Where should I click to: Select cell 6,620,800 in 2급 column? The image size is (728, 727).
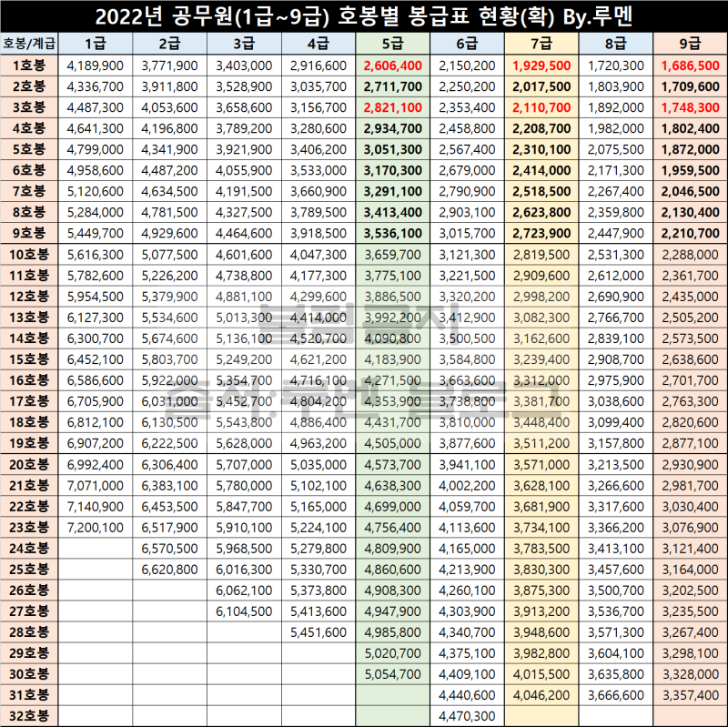pyautogui.click(x=169, y=570)
